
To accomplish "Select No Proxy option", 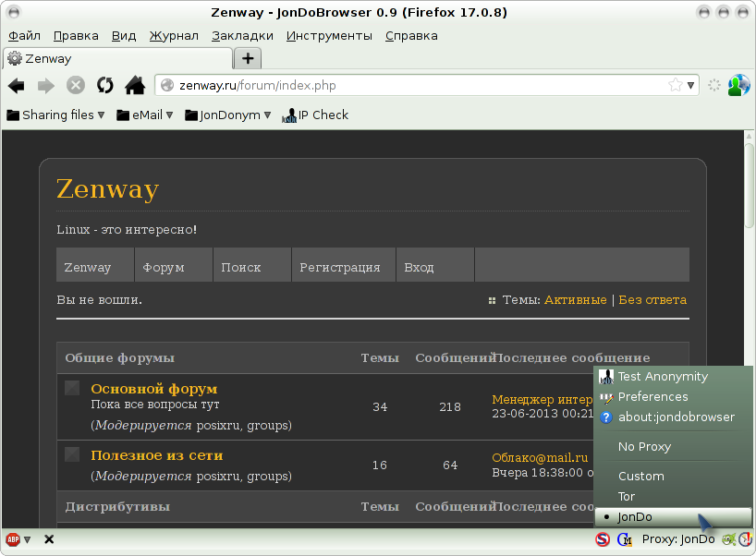I will coord(673,447).
